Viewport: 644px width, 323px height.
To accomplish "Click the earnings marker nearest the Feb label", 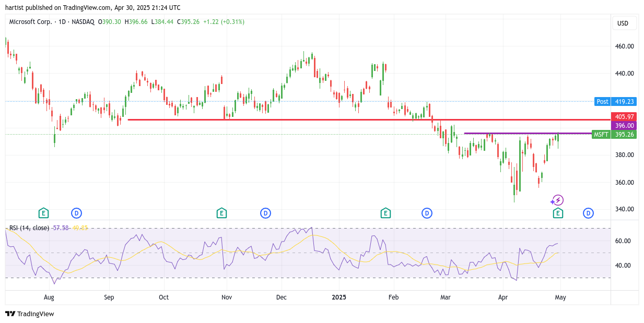I will [x=385, y=213].
